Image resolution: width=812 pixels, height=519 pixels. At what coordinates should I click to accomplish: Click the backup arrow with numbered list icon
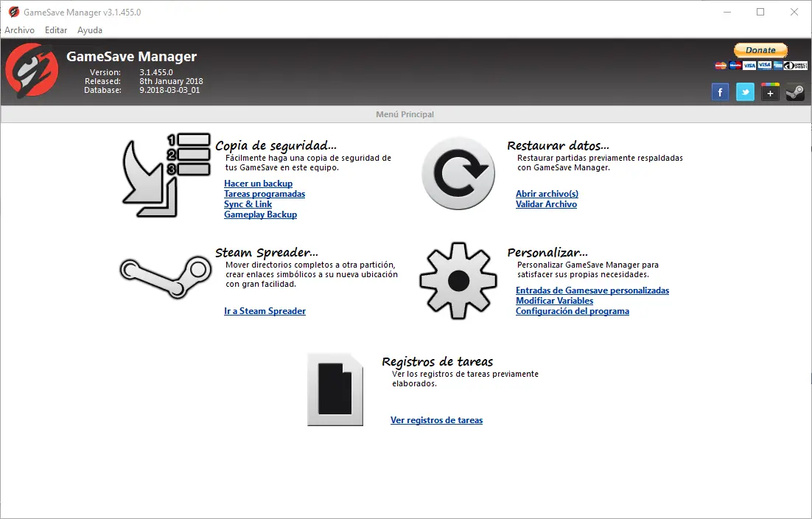tap(166, 175)
